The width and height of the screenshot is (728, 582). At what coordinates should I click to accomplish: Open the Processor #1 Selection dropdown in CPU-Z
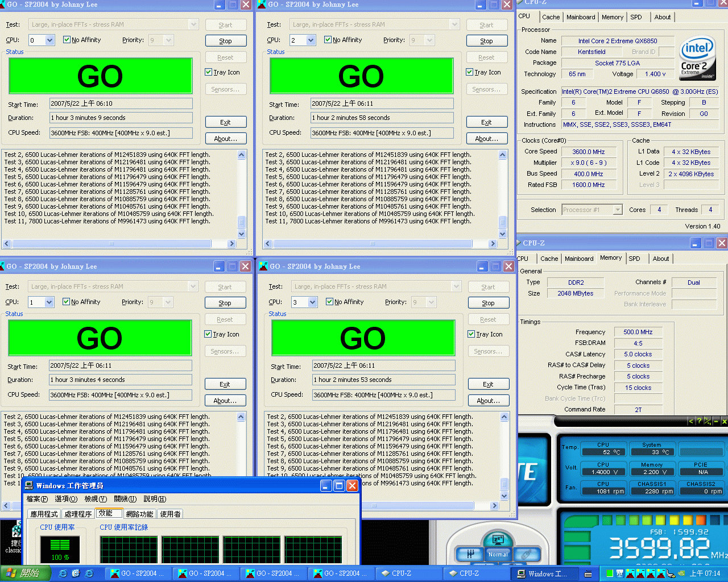pos(618,210)
